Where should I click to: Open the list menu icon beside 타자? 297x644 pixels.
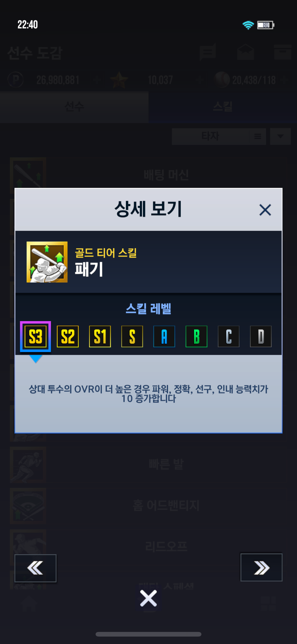(x=258, y=136)
